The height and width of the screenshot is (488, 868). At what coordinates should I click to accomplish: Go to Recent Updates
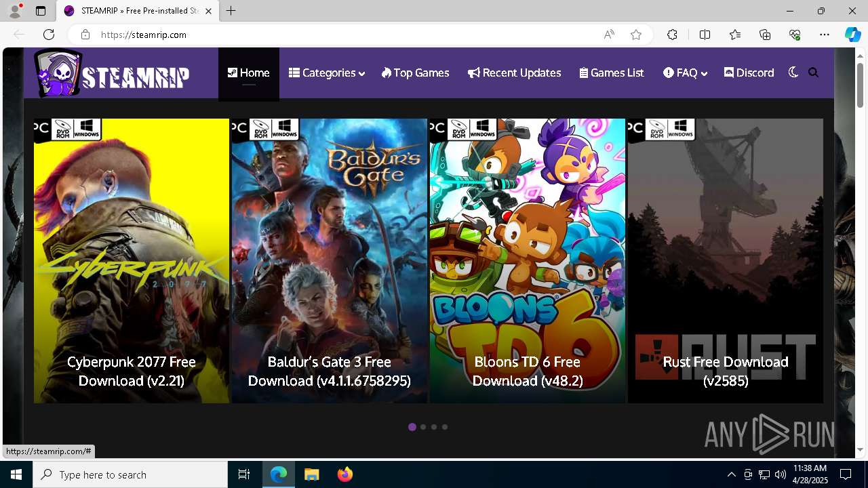[515, 73]
